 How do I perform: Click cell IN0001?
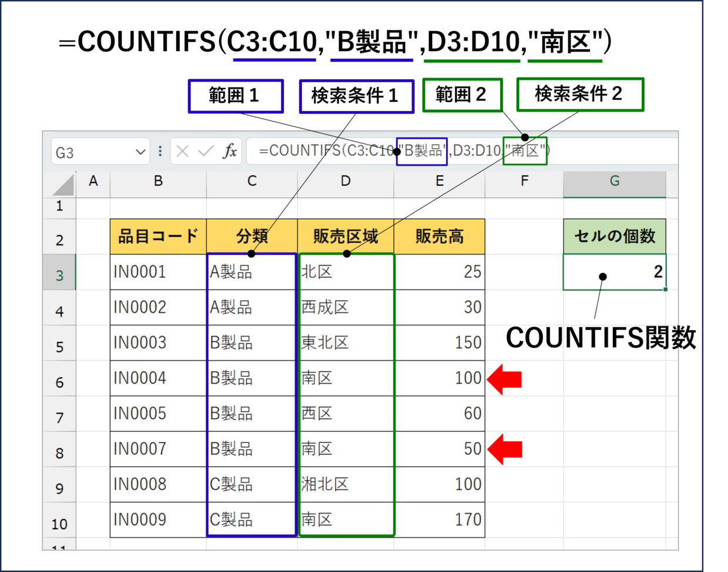click(x=159, y=272)
